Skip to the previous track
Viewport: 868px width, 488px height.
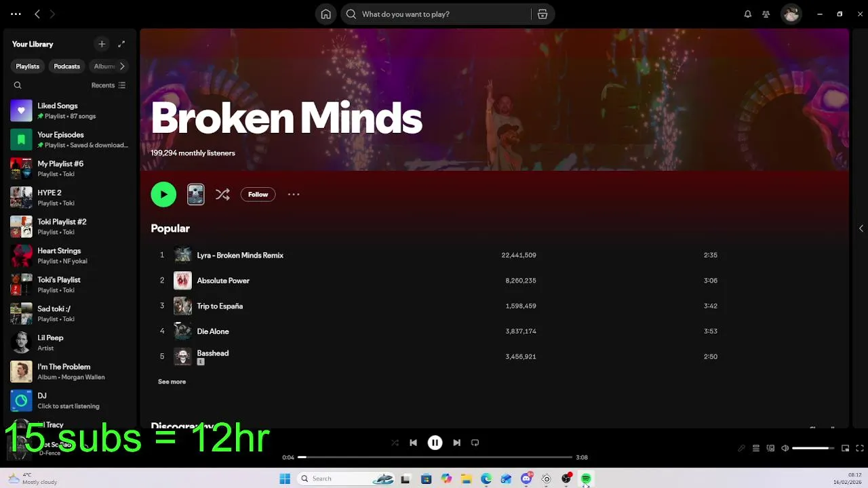coord(413,443)
